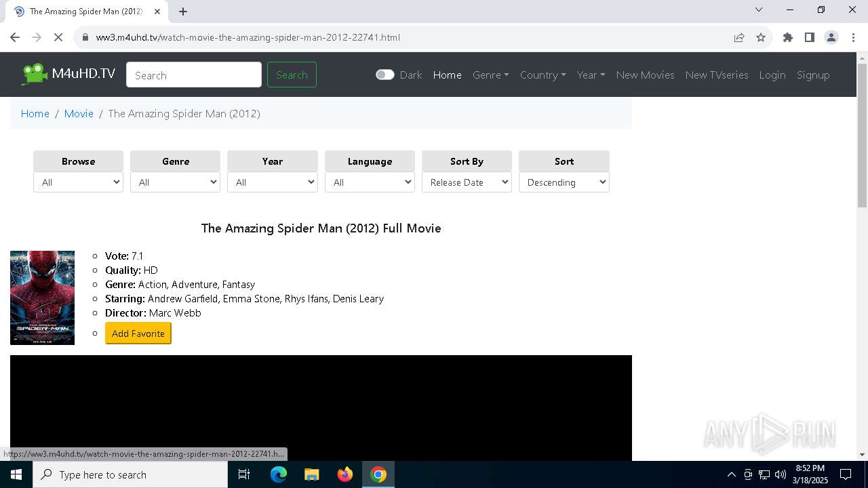This screenshot has width=868, height=488.
Task: Open the Sort Descending select box
Action: pos(564,182)
